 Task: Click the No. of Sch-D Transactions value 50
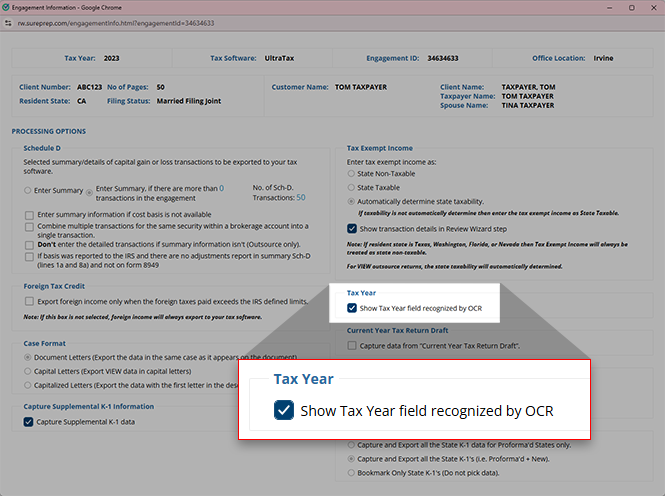301,198
